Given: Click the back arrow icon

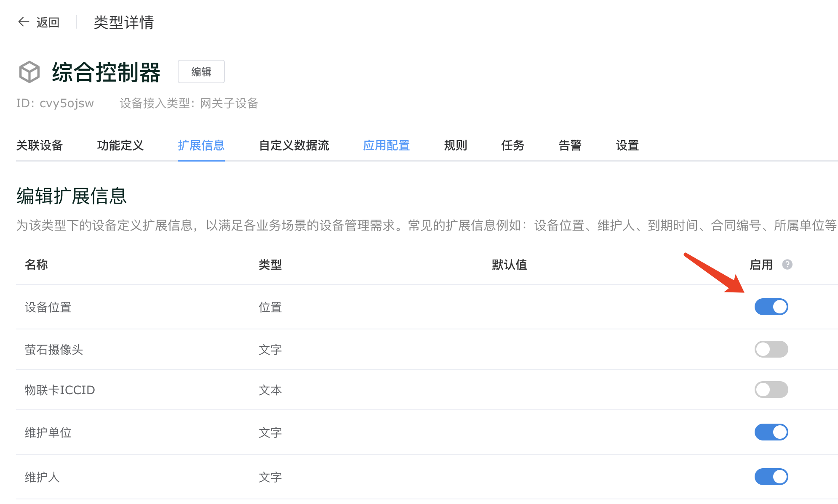Looking at the screenshot, I should 24,22.
